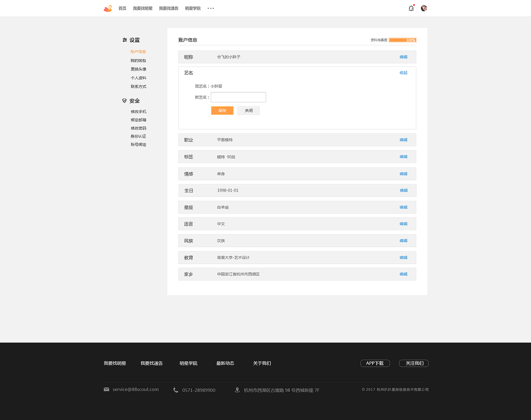The width and height of the screenshot is (531, 420).
Task: Collapse the 艺名 section with 收起
Action: (403, 73)
